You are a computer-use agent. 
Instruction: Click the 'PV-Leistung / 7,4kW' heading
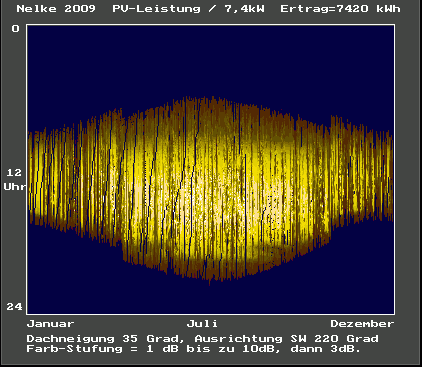tap(189, 8)
